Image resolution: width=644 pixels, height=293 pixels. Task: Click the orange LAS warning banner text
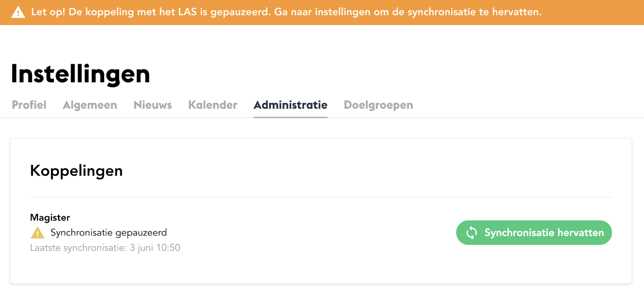click(x=286, y=12)
